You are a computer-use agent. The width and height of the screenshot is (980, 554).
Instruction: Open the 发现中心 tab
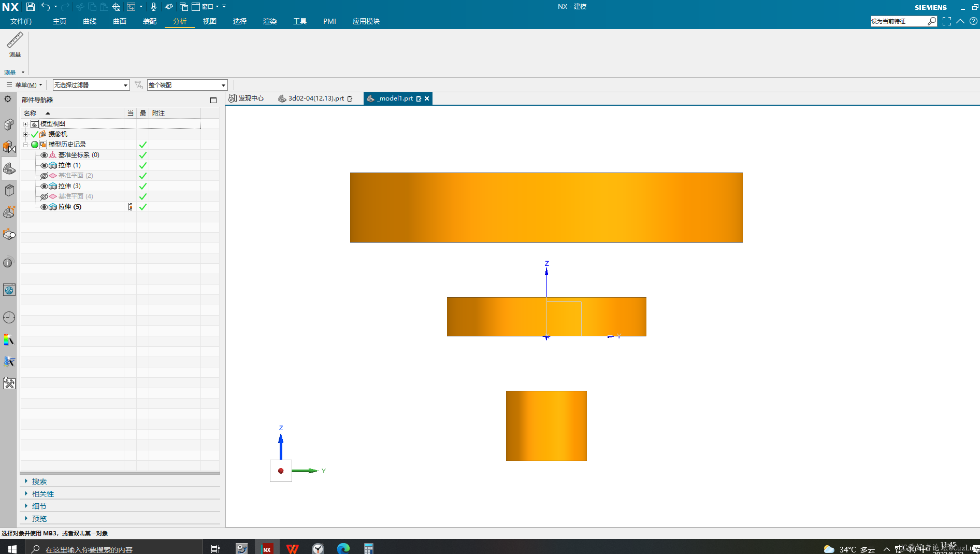(x=247, y=98)
